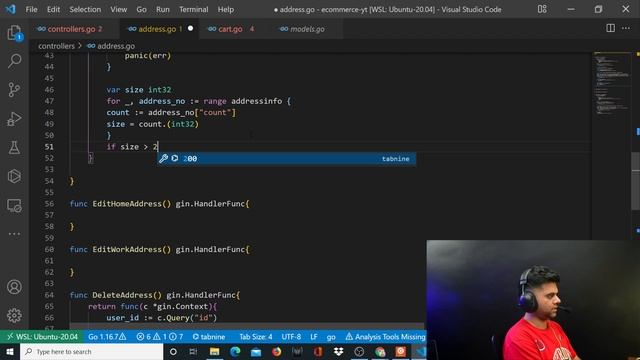
Task: Click address.go in breadcrumb
Action: (116, 46)
